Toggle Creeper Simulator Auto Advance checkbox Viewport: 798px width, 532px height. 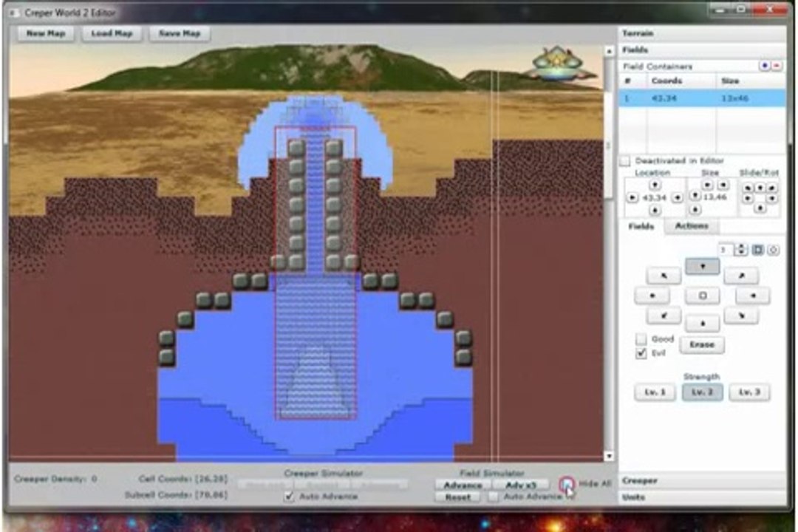point(289,496)
